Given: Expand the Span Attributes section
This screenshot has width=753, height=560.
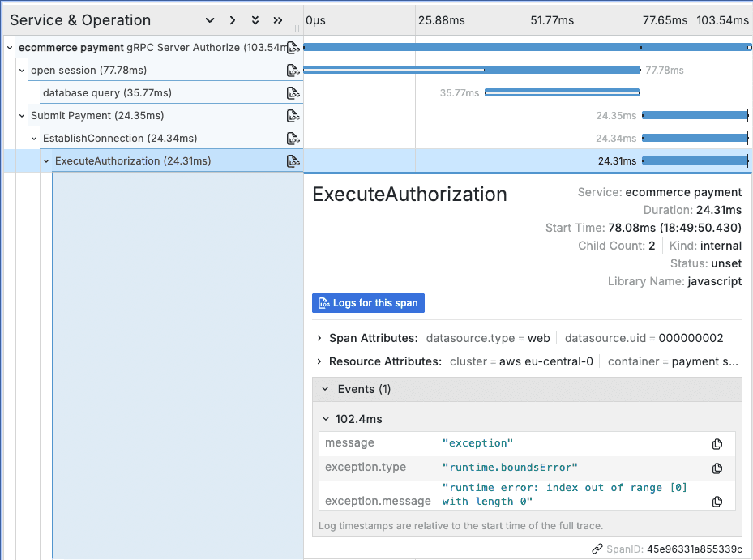Looking at the screenshot, I should pyautogui.click(x=317, y=338).
